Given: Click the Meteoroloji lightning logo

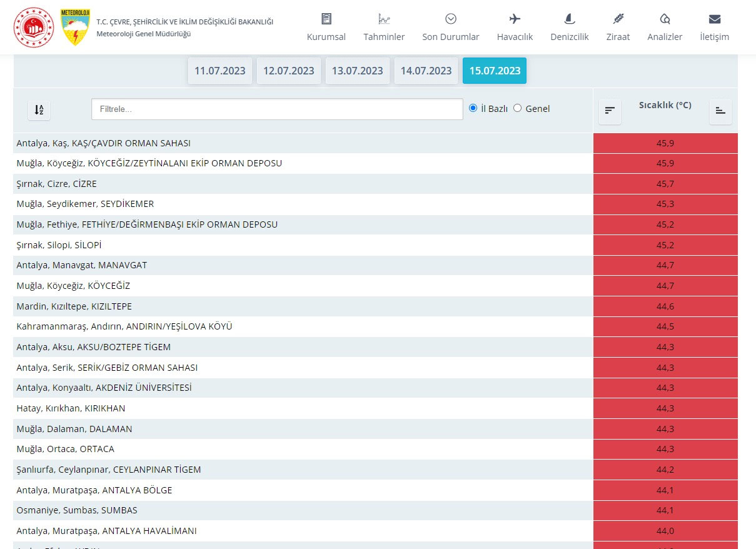Looking at the screenshot, I should click(75, 27).
